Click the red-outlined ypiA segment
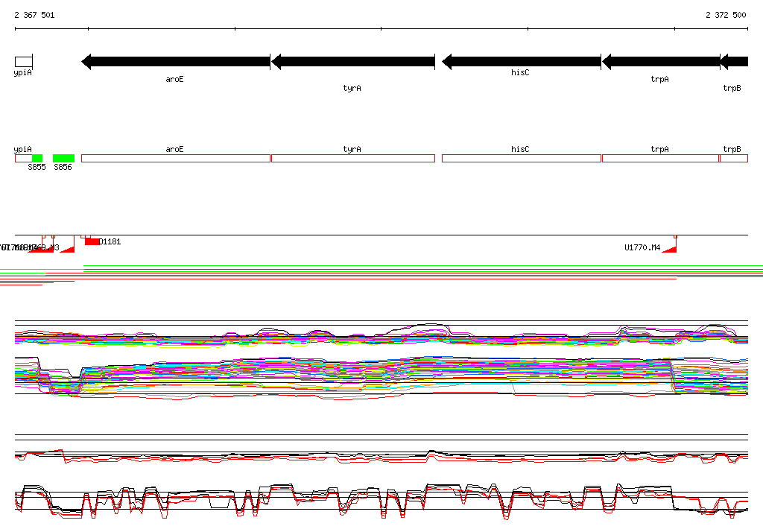 tap(23, 158)
